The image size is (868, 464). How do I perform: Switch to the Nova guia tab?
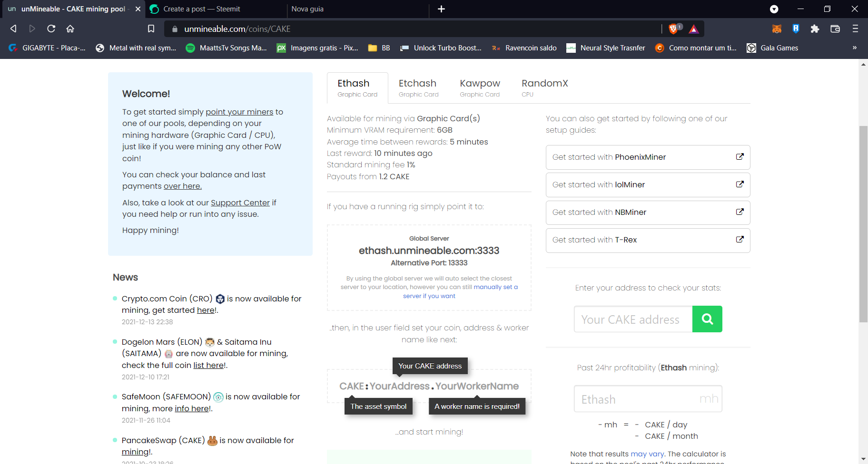pos(357,9)
